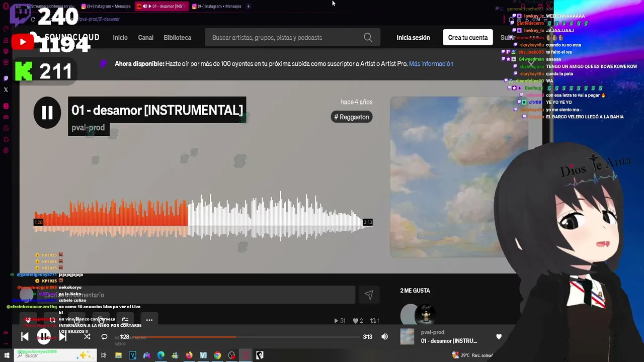Mute the volume speaker icon
The width and height of the screenshot is (644, 362).
(384, 337)
